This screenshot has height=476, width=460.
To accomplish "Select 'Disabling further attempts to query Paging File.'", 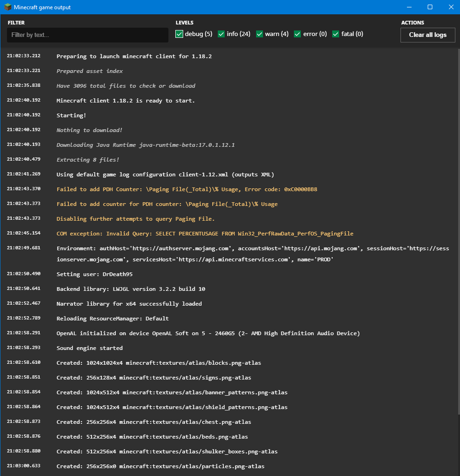I will pos(136,219).
